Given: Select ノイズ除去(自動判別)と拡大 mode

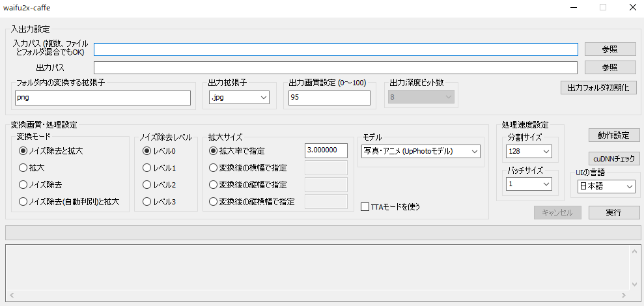Looking at the screenshot, I should [69, 202].
